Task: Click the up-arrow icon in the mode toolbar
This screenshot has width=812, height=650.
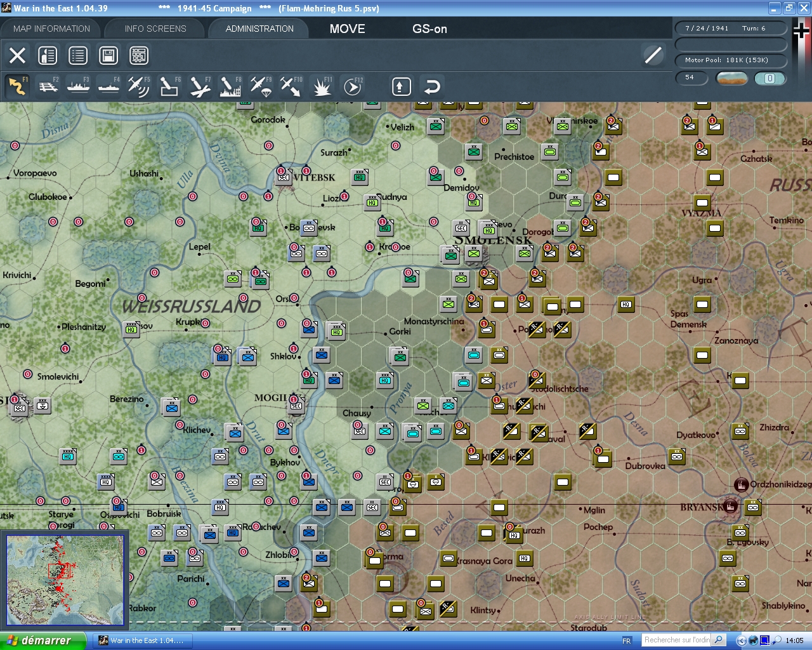Action: (x=401, y=86)
